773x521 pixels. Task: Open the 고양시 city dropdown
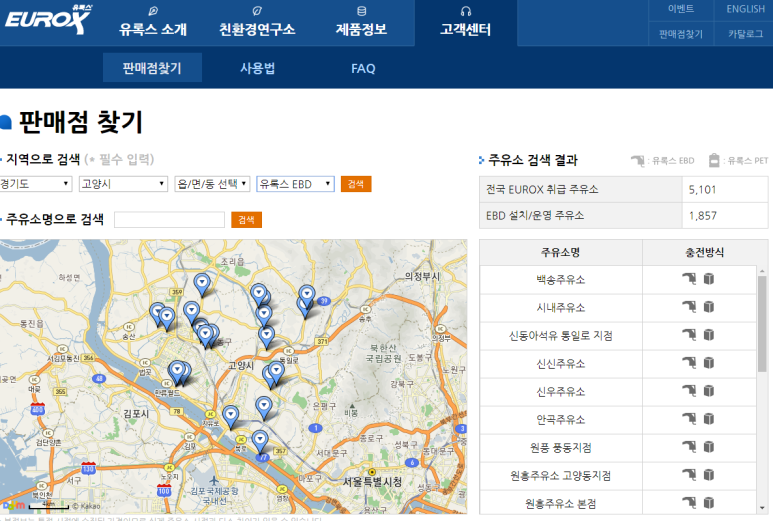[x=123, y=184]
